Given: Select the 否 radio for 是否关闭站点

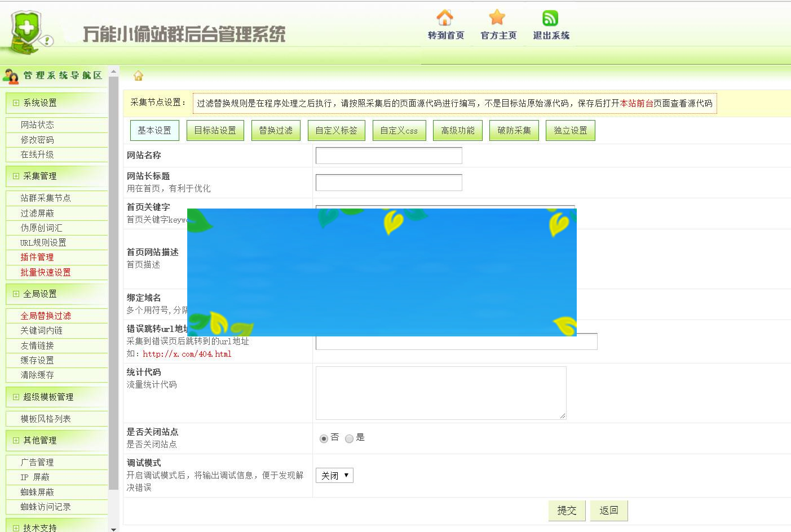Looking at the screenshot, I should coord(322,438).
